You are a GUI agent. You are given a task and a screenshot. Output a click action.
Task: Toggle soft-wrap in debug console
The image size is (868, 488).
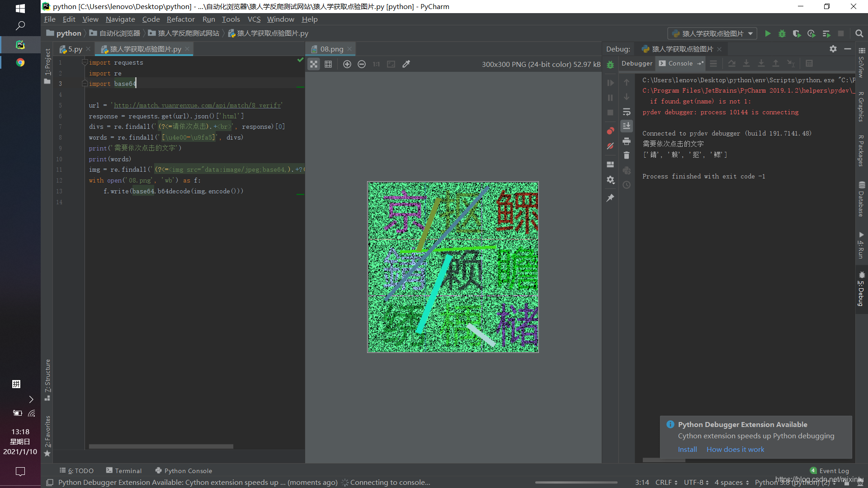[627, 112]
